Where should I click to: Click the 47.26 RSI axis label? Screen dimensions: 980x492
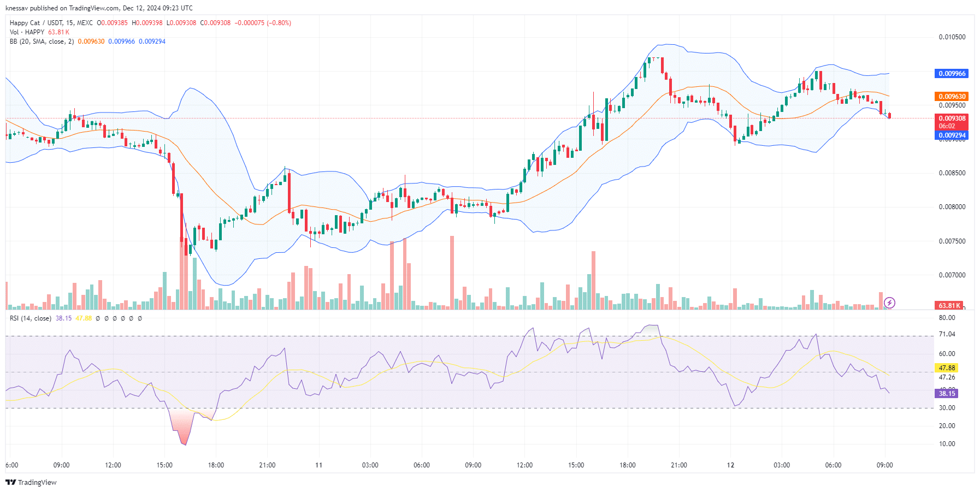click(x=947, y=377)
